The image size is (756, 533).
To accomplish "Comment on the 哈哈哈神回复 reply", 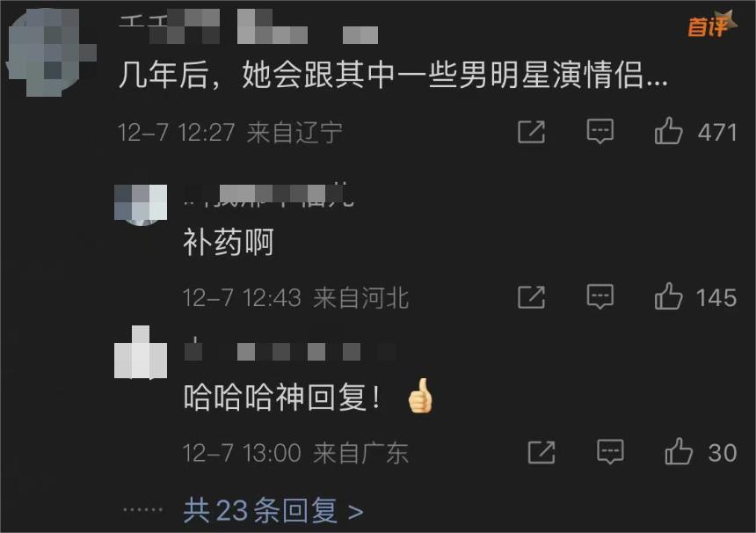I will (x=610, y=451).
